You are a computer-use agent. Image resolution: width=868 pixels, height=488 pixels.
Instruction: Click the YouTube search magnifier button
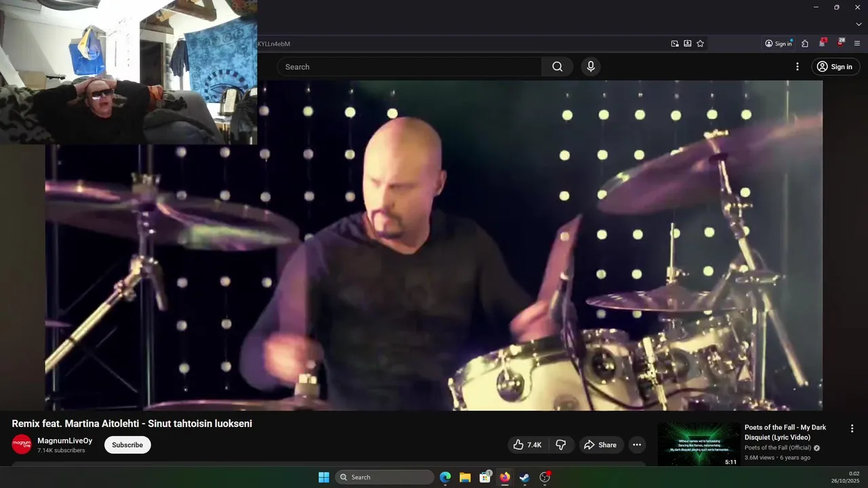coord(557,66)
